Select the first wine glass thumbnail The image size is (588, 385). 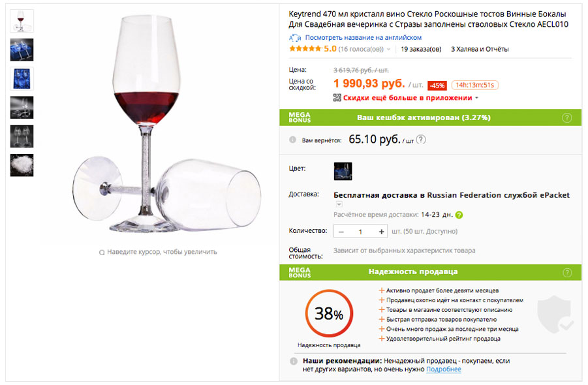click(x=22, y=21)
